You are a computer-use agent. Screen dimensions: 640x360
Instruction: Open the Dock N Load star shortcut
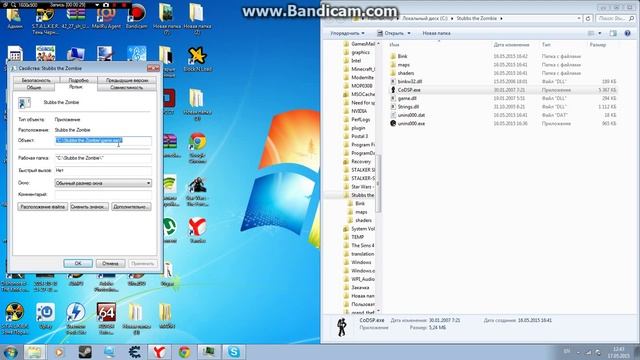pyautogui.click(x=198, y=59)
